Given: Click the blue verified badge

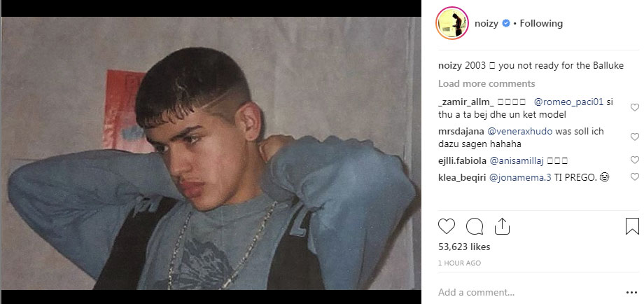Looking at the screenshot, I should coord(506,23).
